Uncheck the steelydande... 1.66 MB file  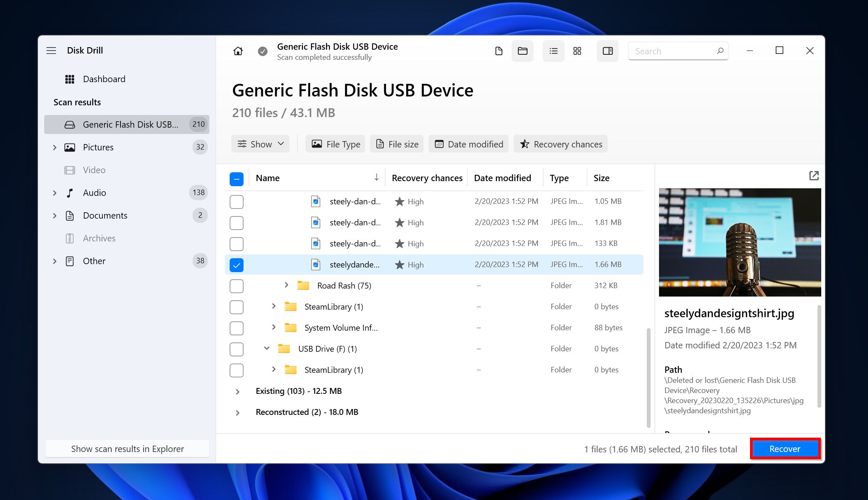pos(236,265)
